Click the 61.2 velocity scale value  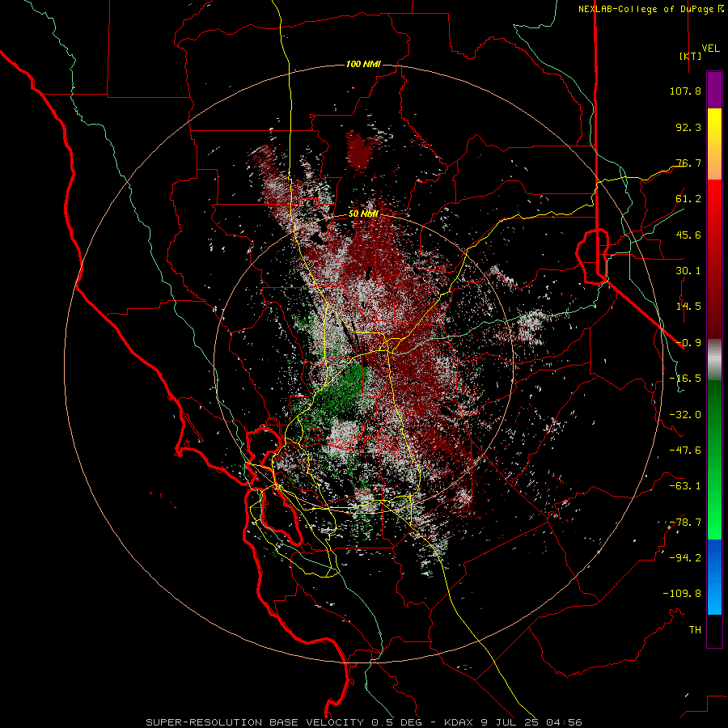pyautogui.click(x=688, y=199)
